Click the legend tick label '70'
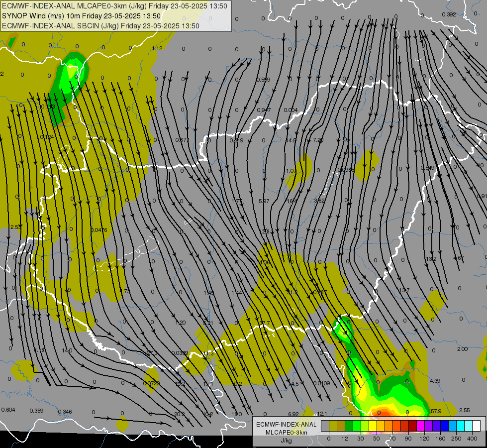 click(x=392, y=439)
